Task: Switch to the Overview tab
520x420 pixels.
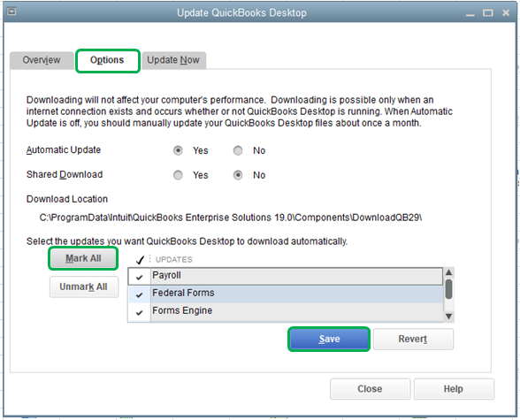Action: tap(42, 60)
